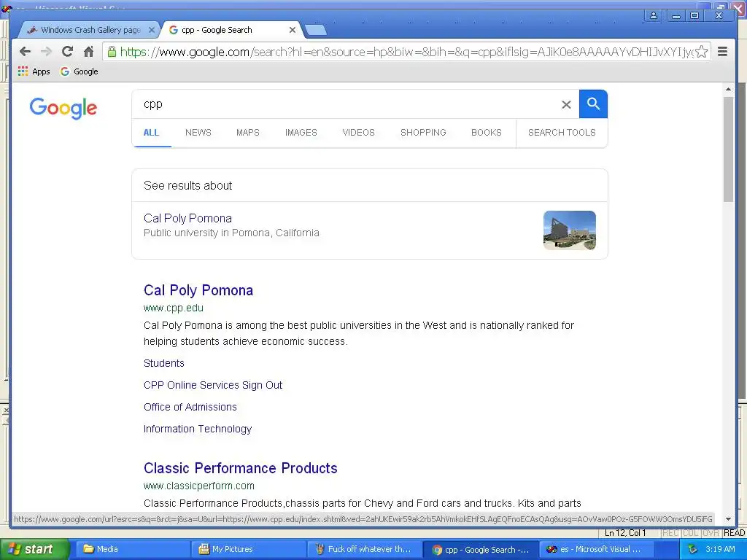Click the www.classicperform.com URL text
This screenshot has height=560, width=747.
199,486
